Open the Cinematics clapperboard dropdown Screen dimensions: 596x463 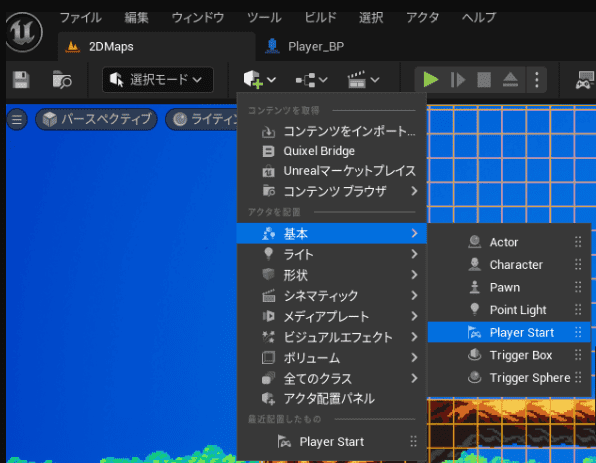click(x=363, y=80)
